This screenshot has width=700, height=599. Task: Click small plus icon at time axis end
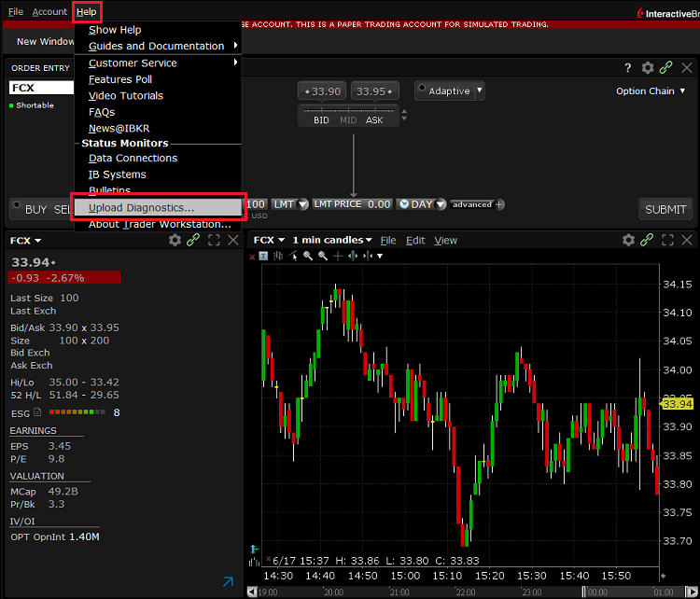(x=664, y=576)
